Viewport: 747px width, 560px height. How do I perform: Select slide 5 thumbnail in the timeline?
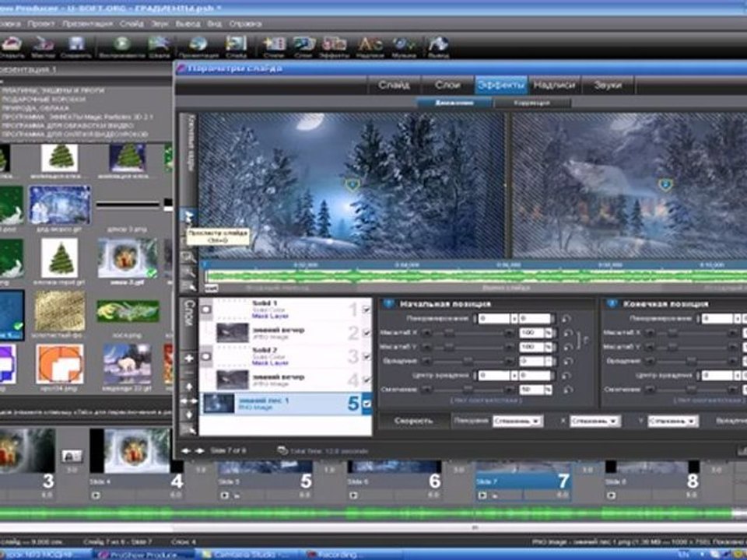click(x=265, y=481)
